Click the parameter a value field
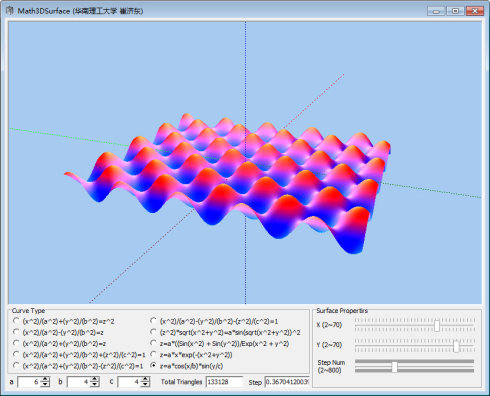Image resolution: width=490 pixels, height=396 pixels. pyautogui.click(x=29, y=382)
